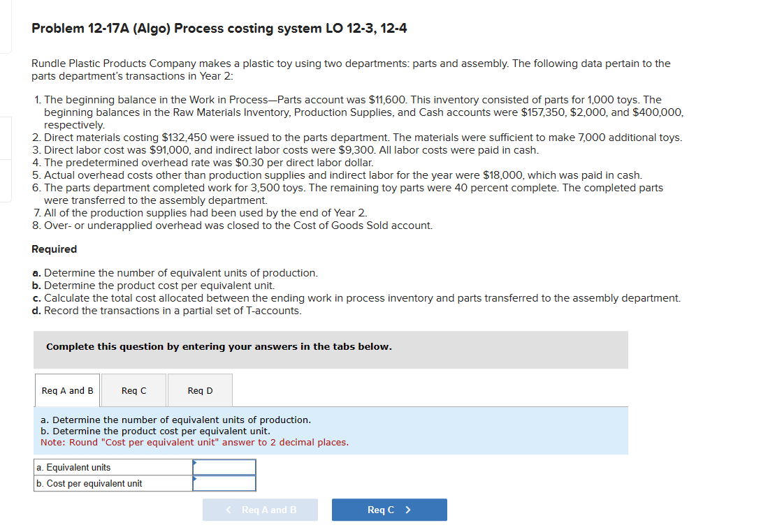This screenshot has width=768, height=532.
Task: Click the blue arrow marker on Cost per equivalent unit cell
Action: (196, 480)
